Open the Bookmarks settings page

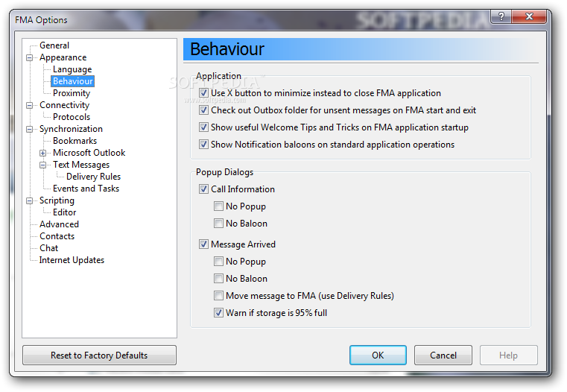click(75, 141)
